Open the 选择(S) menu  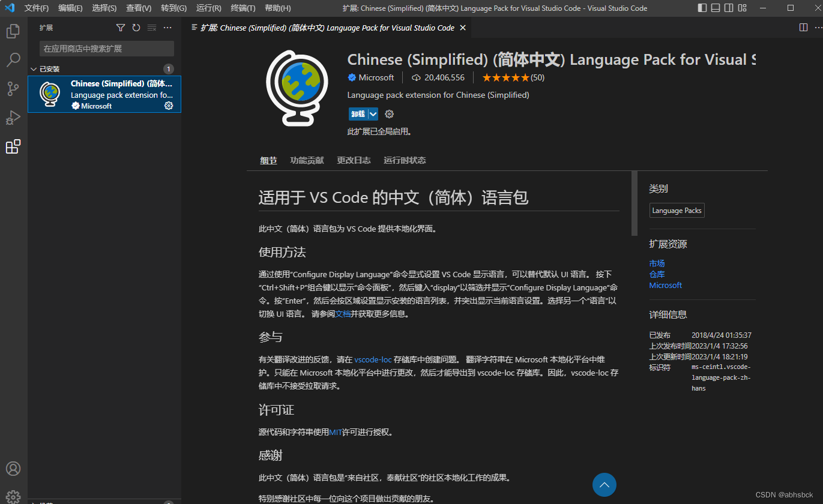click(x=104, y=8)
